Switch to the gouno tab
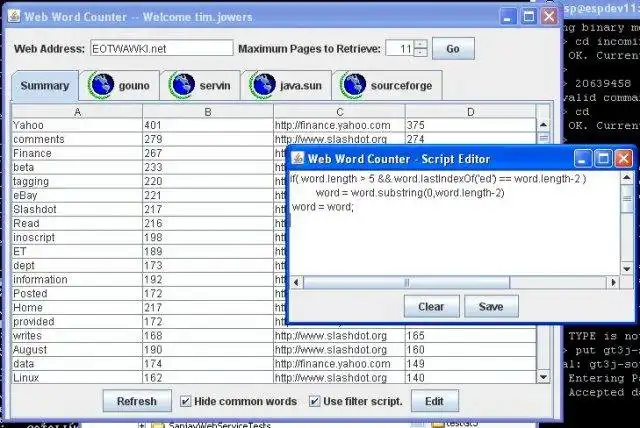Viewport: 640px width, 428px height. tap(119, 85)
